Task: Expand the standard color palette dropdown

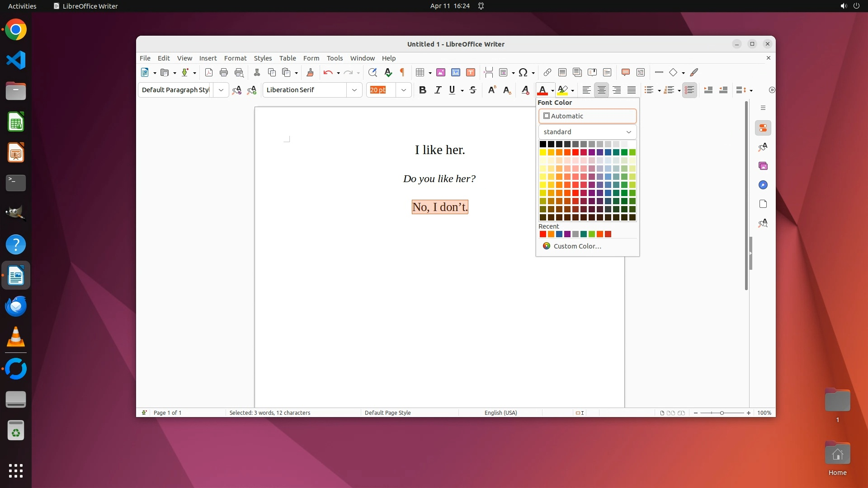Action: pos(628,132)
